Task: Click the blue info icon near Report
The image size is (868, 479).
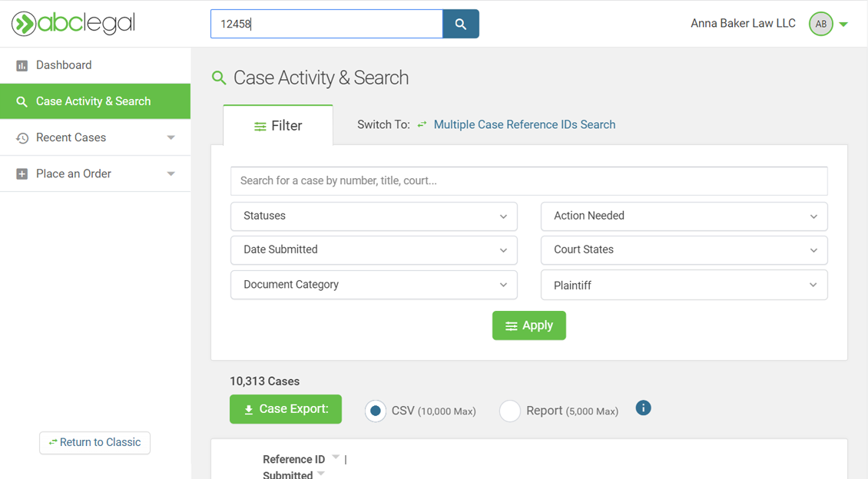Action: [643, 408]
